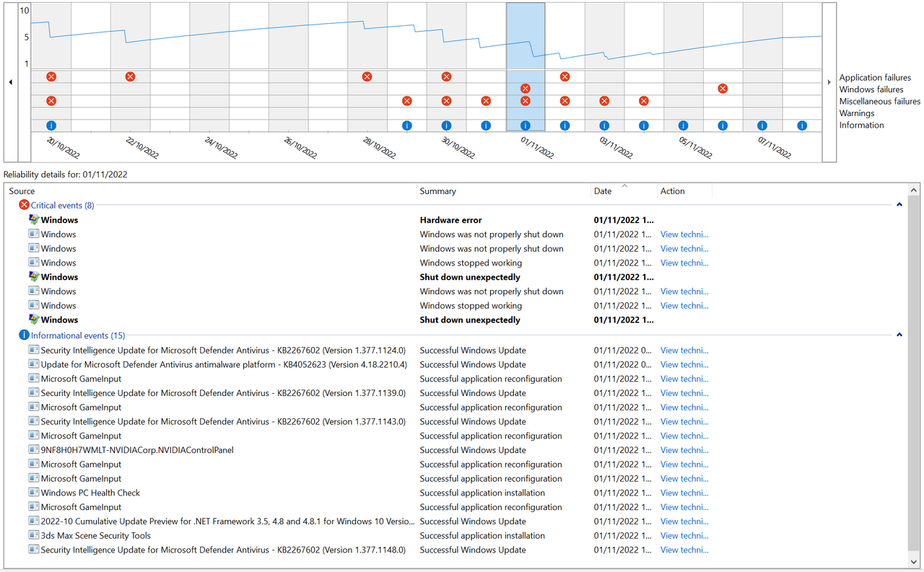924x572 pixels.
Task: Click the icon of the KB4052623 antimalware platform update
Action: [33, 364]
